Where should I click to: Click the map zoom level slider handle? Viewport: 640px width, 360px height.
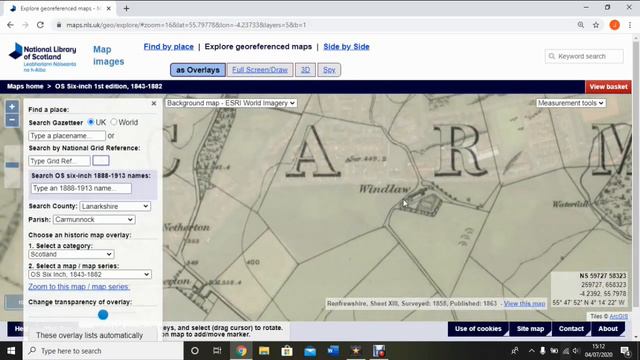click(x=12, y=165)
